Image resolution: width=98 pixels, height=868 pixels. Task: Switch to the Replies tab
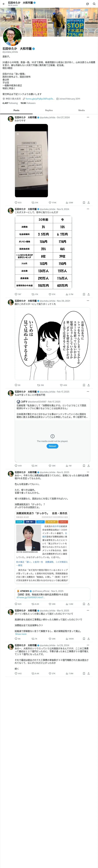(49, 110)
